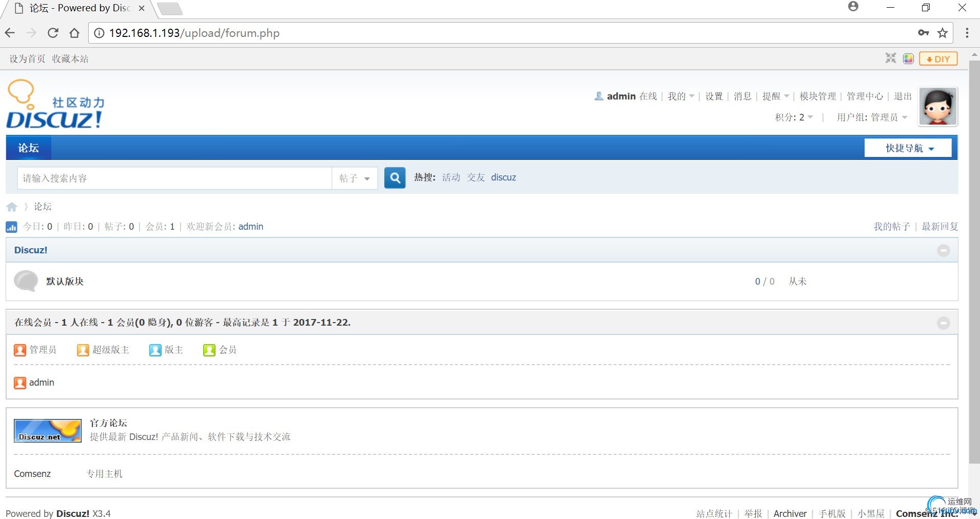Open the Archiver footer link
The width and height of the screenshot is (980, 519).
(790, 513)
